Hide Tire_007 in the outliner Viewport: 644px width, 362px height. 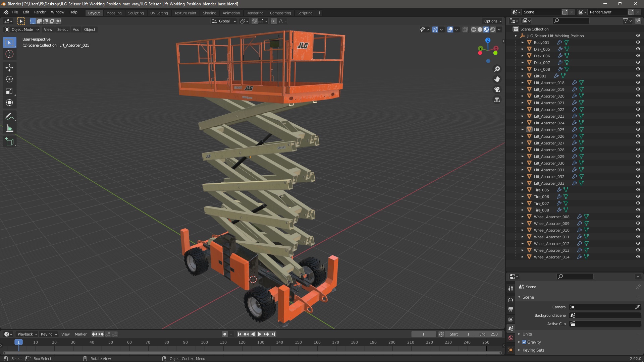click(x=638, y=203)
